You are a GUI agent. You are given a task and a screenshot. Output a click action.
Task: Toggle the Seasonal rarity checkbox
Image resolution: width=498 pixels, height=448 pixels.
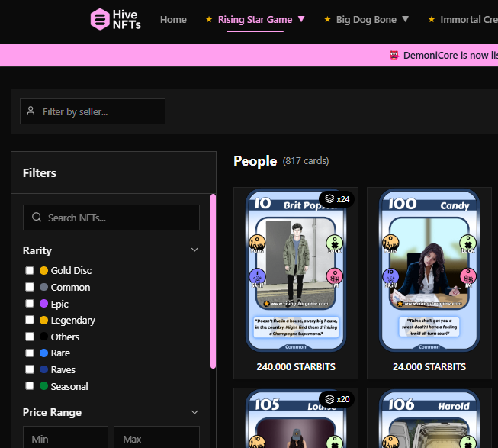point(30,386)
